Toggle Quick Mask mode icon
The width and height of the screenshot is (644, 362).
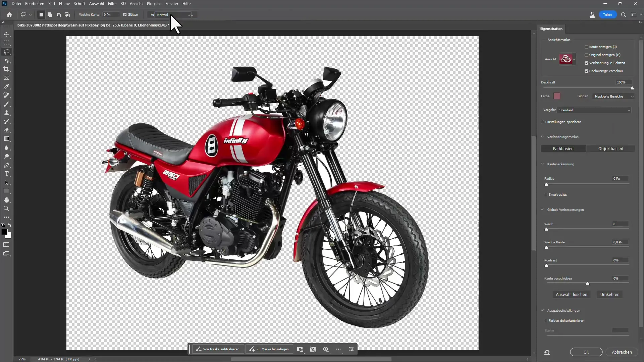[6, 245]
